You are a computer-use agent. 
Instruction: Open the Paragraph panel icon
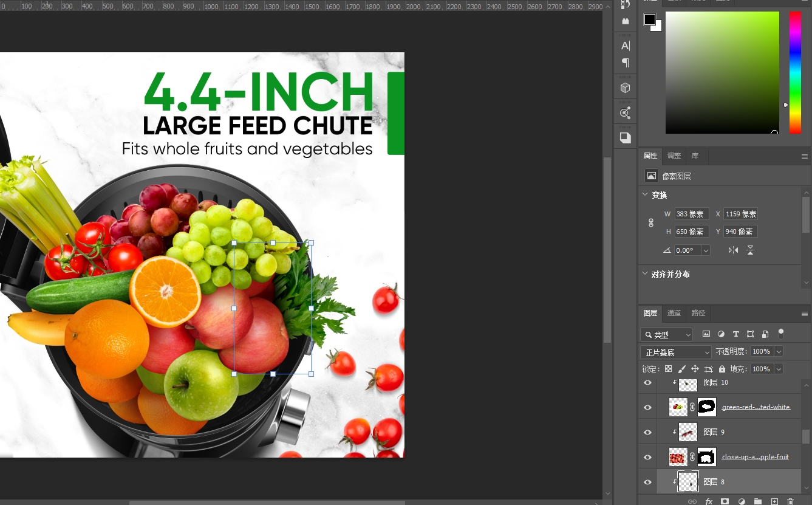pos(625,63)
